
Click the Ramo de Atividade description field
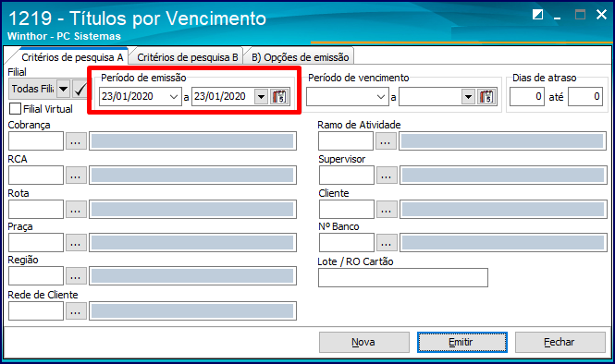click(x=502, y=141)
